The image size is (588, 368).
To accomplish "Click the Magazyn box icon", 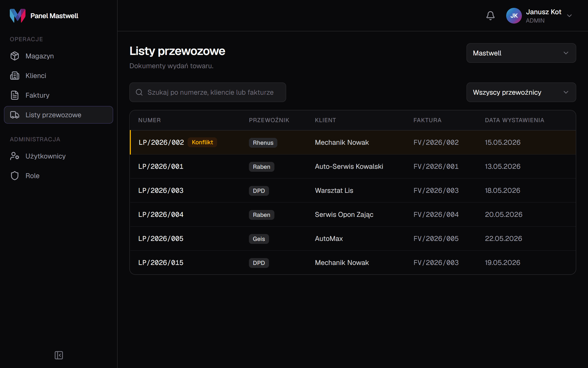I will coord(15,56).
